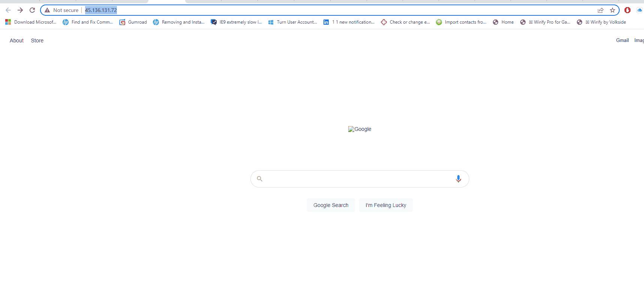Click the magnifier icon in search box
This screenshot has height=300, width=644.
tap(259, 179)
